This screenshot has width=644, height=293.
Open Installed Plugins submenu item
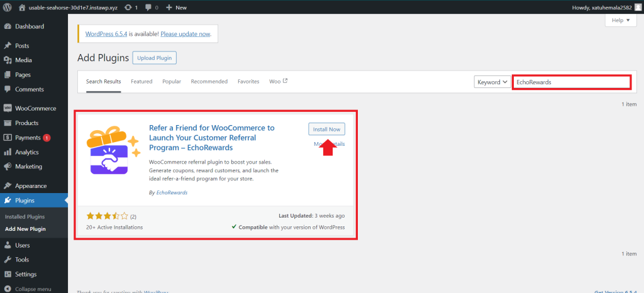point(25,217)
